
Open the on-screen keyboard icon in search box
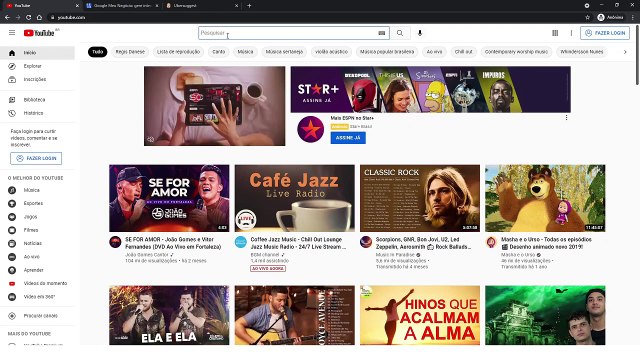pos(382,33)
